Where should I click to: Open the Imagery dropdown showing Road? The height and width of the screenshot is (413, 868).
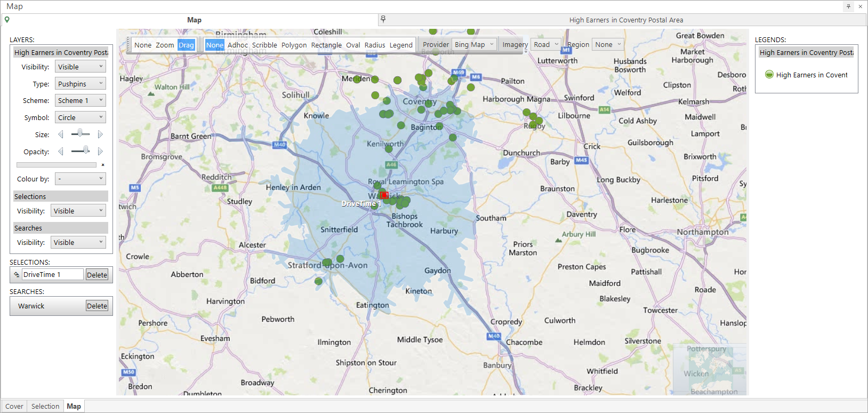click(x=546, y=44)
